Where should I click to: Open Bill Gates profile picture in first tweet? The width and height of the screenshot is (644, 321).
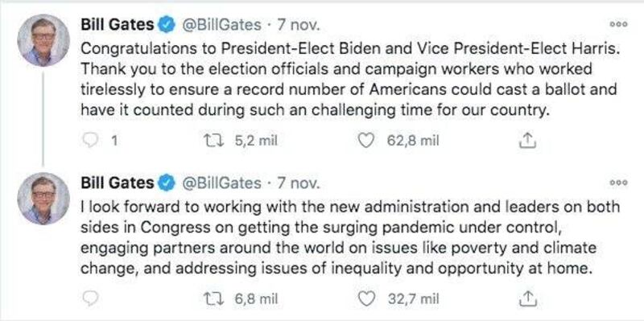pyautogui.click(x=43, y=40)
